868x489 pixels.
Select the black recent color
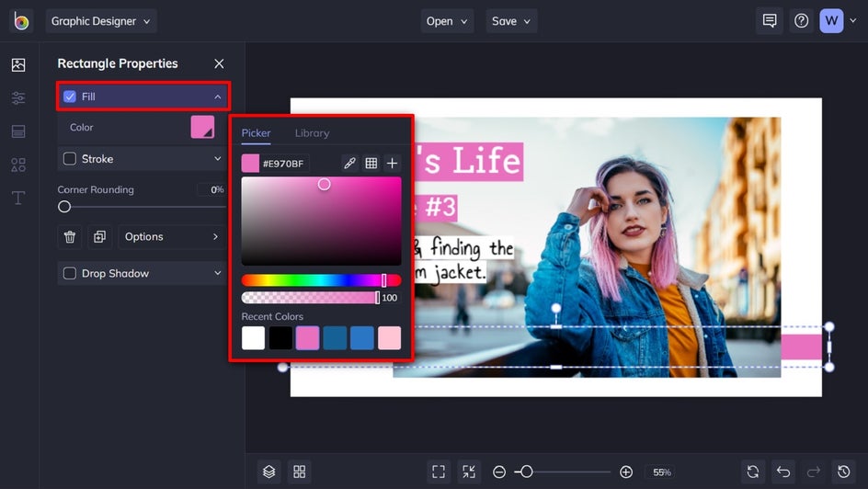[x=280, y=338]
